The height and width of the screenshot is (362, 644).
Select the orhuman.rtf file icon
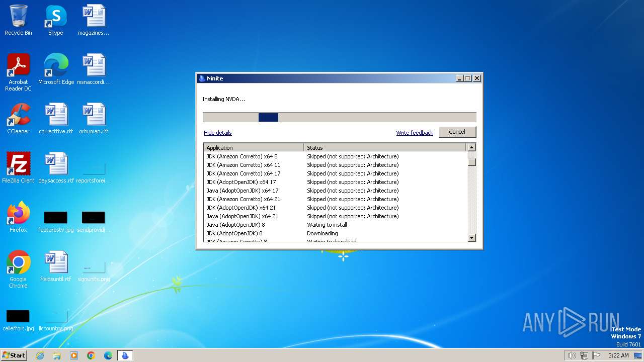(x=94, y=119)
